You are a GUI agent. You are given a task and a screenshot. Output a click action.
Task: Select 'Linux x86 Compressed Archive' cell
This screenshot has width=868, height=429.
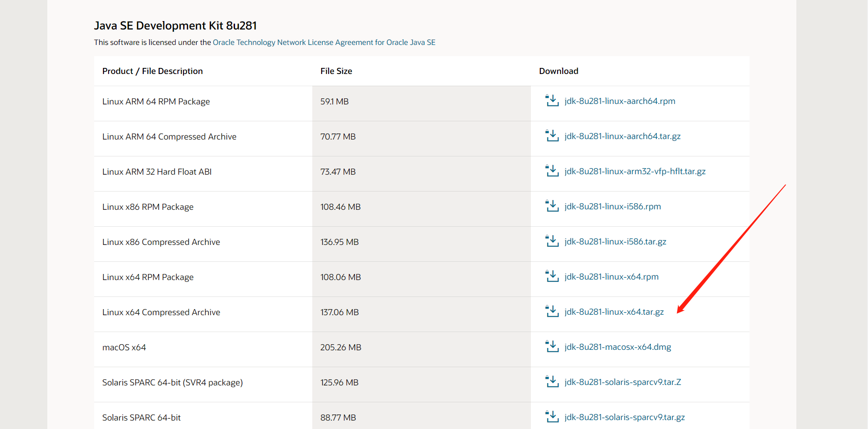click(203, 244)
